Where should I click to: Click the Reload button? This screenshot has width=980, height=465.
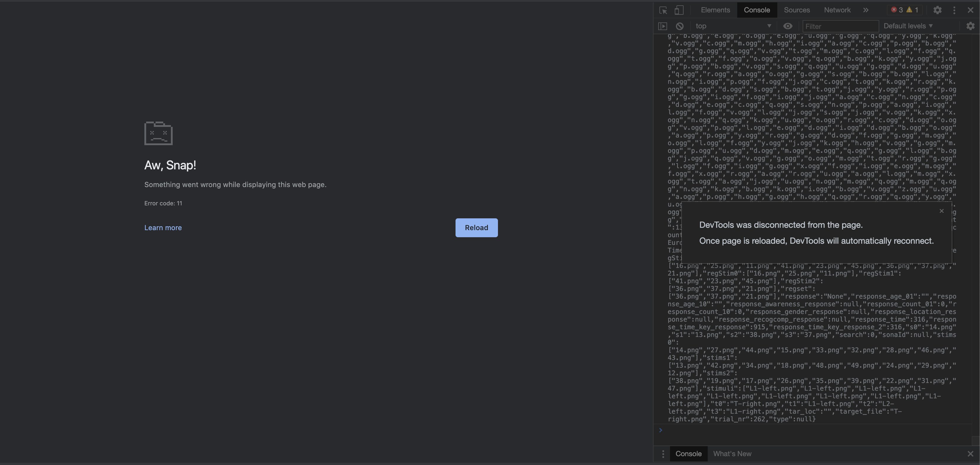pos(476,227)
